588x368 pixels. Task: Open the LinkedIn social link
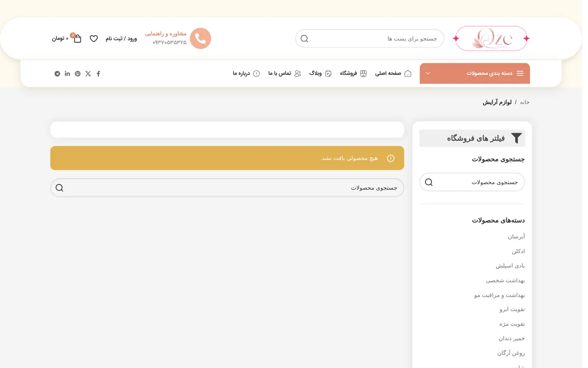(x=68, y=74)
